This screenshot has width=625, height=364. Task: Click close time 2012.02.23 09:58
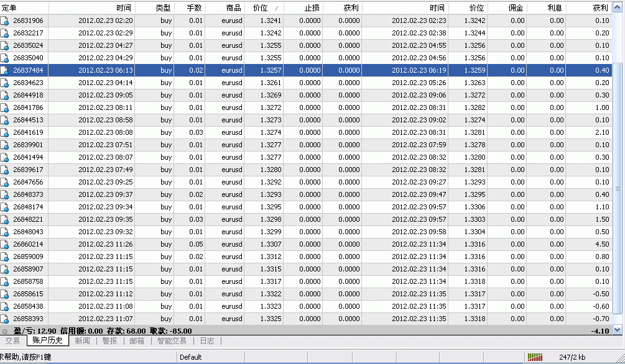pos(419,232)
